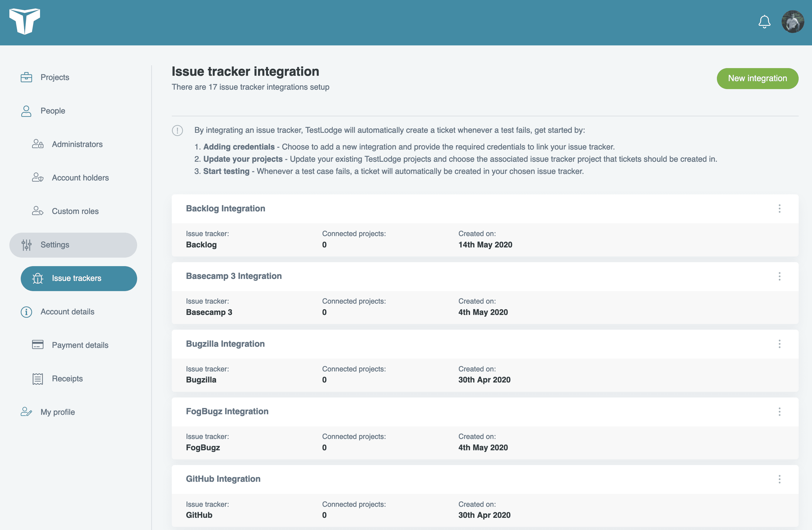
Task: Open options menu for Backlog Integration
Action: tap(779, 208)
